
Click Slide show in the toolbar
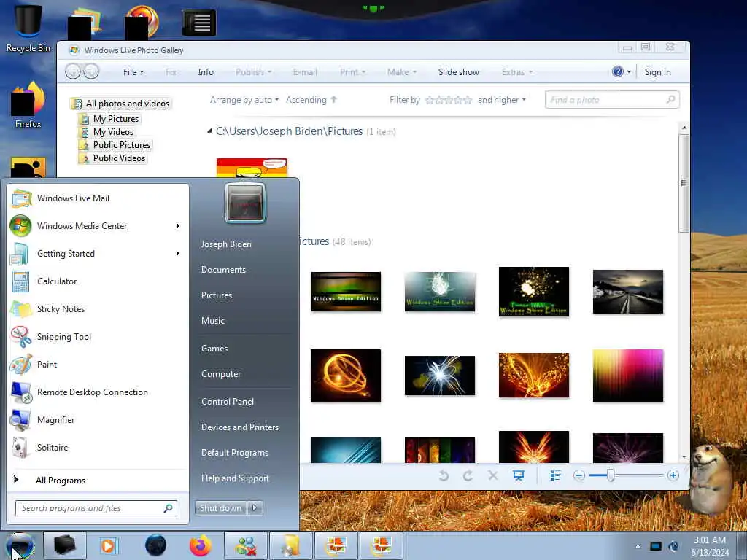(458, 72)
